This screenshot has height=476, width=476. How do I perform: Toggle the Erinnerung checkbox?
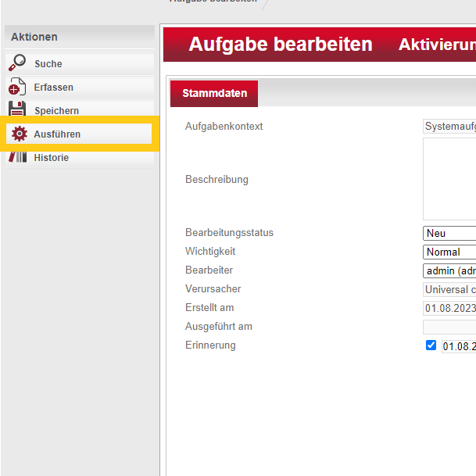[x=431, y=345]
